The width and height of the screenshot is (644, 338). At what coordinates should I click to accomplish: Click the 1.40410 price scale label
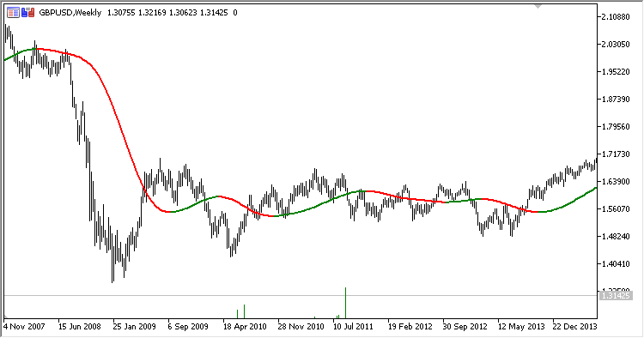pos(616,263)
